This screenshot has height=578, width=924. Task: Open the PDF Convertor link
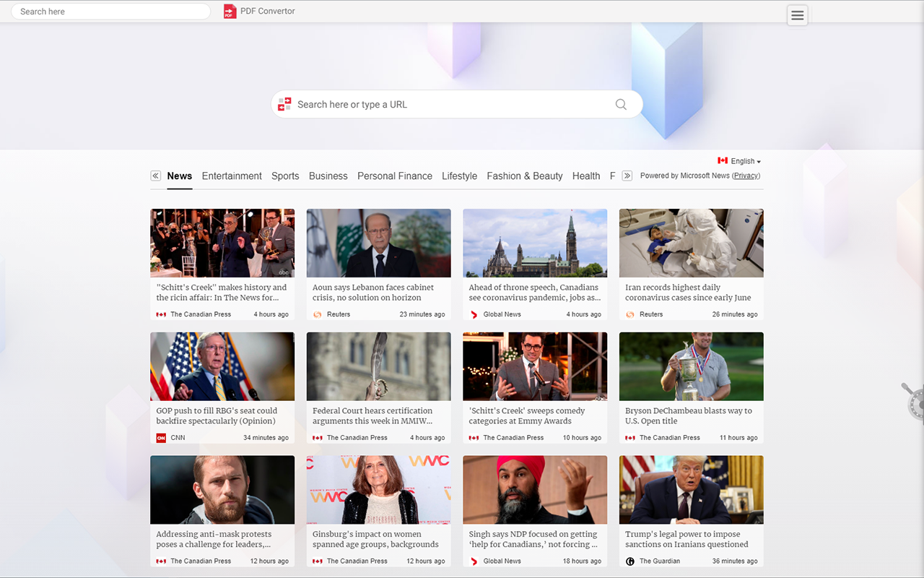point(267,12)
